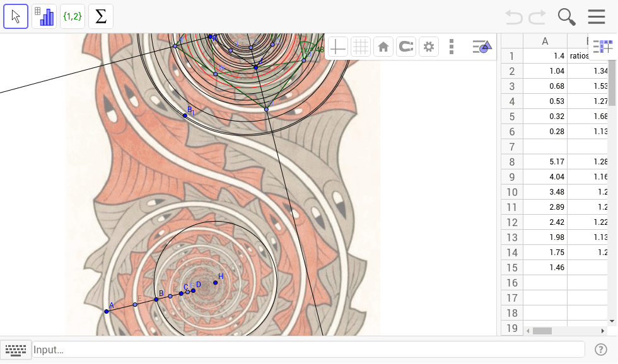The height and width of the screenshot is (364, 618).
Task: Select spreadsheet column A header
Action: 545,41
